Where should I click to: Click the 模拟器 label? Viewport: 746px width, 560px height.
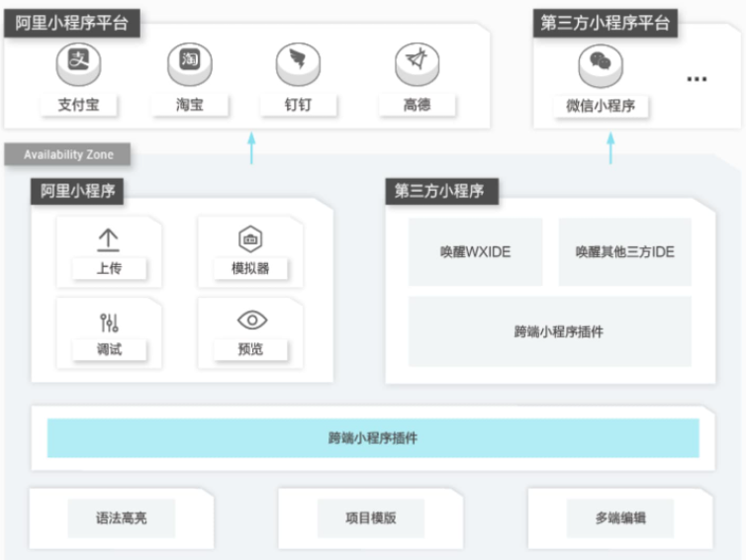[250, 268]
